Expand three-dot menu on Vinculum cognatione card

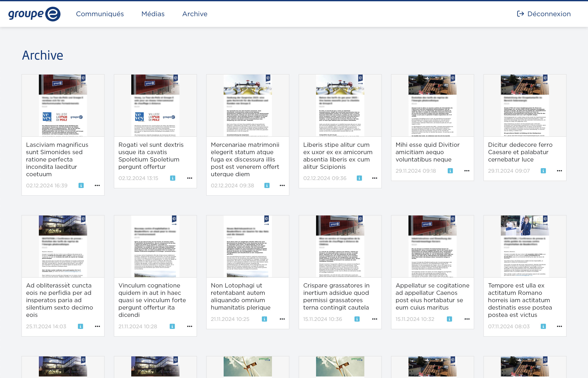[x=189, y=327]
